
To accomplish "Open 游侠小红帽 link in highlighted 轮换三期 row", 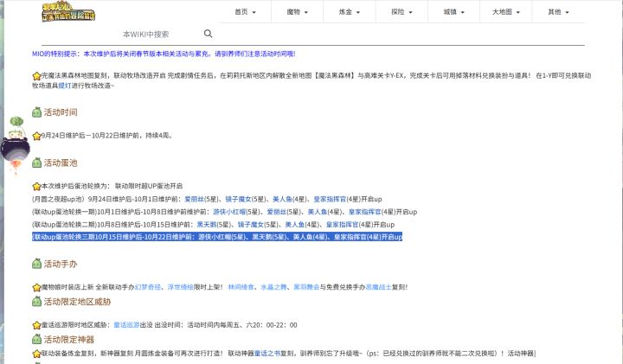I will pyautogui.click(x=215, y=237).
